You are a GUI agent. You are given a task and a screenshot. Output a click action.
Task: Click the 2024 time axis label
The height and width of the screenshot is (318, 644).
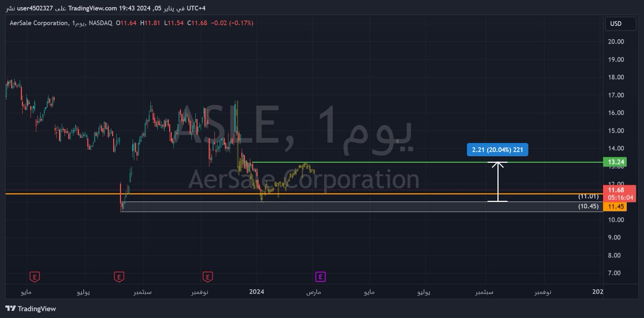coord(257,292)
